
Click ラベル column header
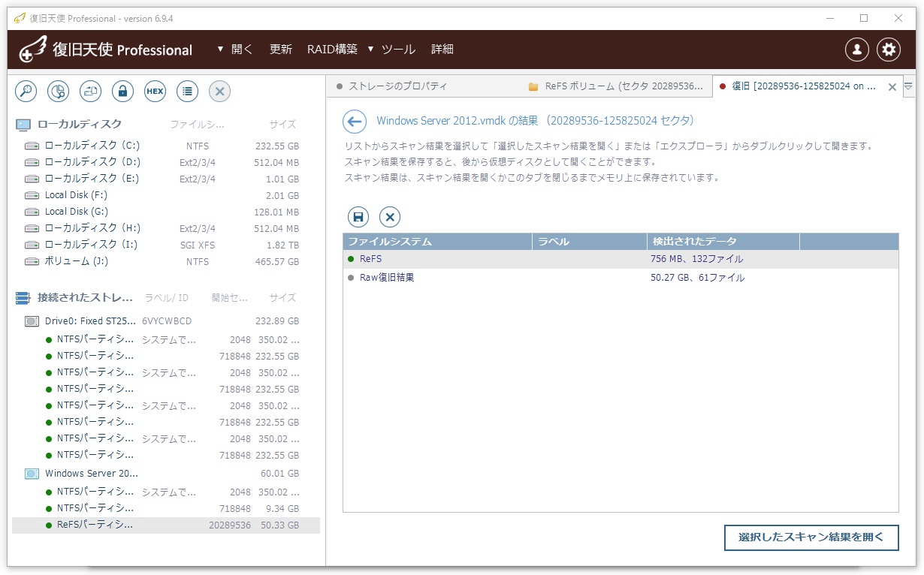coord(590,242)
